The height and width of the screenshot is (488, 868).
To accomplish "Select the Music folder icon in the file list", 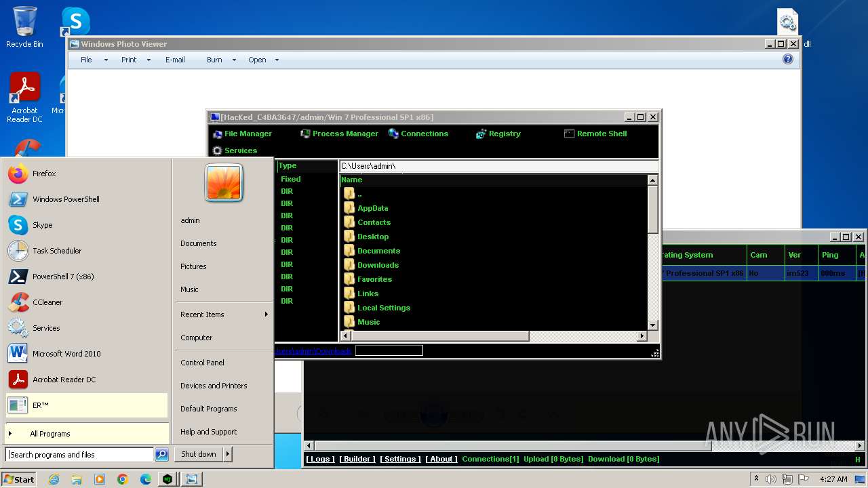I will 349,322.
